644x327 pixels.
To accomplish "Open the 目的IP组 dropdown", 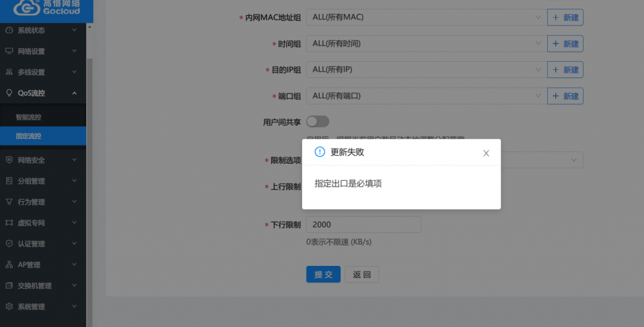I will (x=426, y=69).
